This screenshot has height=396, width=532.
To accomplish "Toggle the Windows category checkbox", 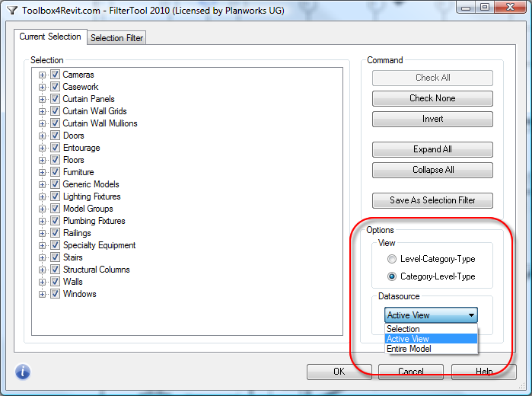I will coord(55,294).
